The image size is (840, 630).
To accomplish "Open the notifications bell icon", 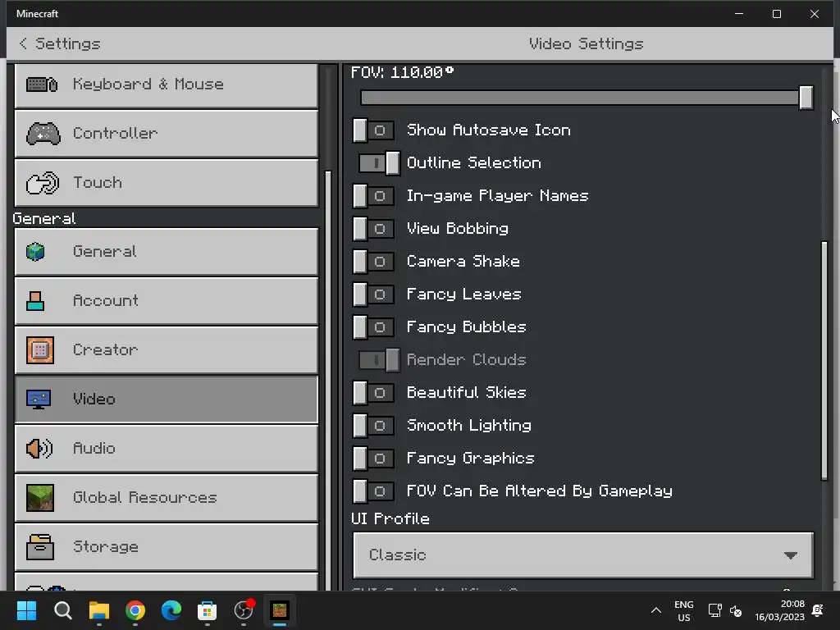I will 818,610.
